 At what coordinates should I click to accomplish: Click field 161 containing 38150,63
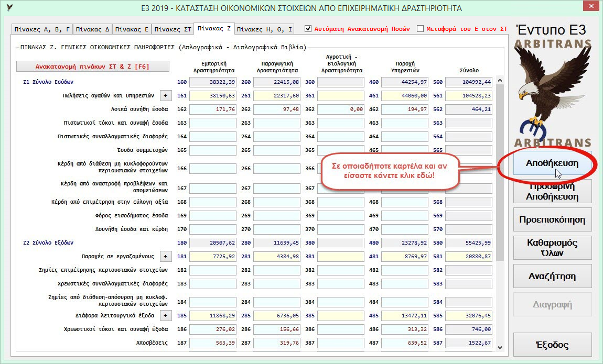[x=213, y=96]
